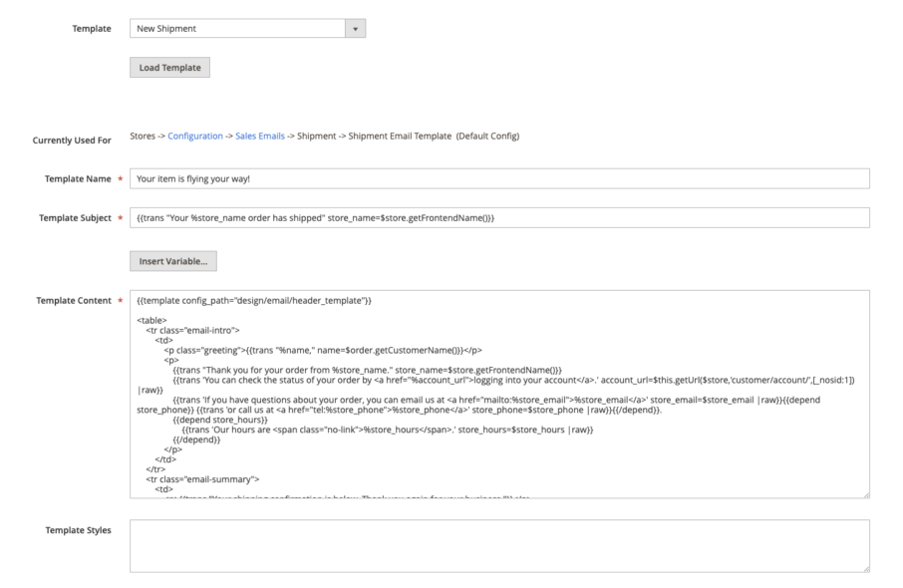Click inside the Template Name field
The height and width of the screenshot is (588, 903).
(x=399, y=178)
